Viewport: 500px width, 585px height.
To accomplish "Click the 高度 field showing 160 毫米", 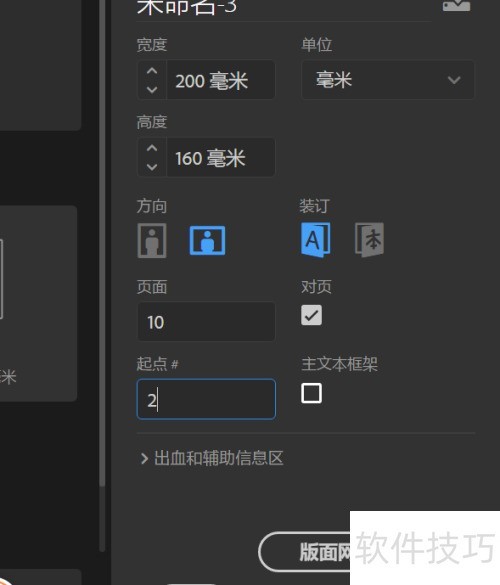I will click(221, 157).
